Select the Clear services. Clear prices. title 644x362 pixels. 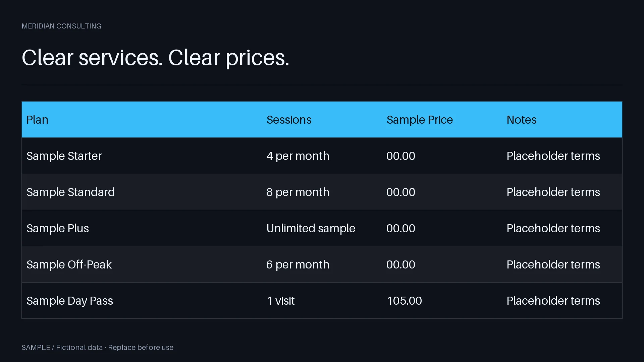tap(155, 58)
